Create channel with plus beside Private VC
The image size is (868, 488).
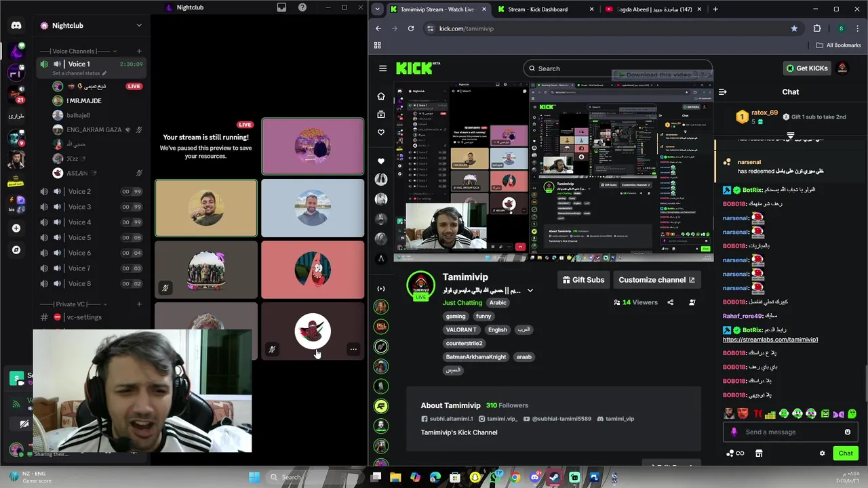point(139,304)
